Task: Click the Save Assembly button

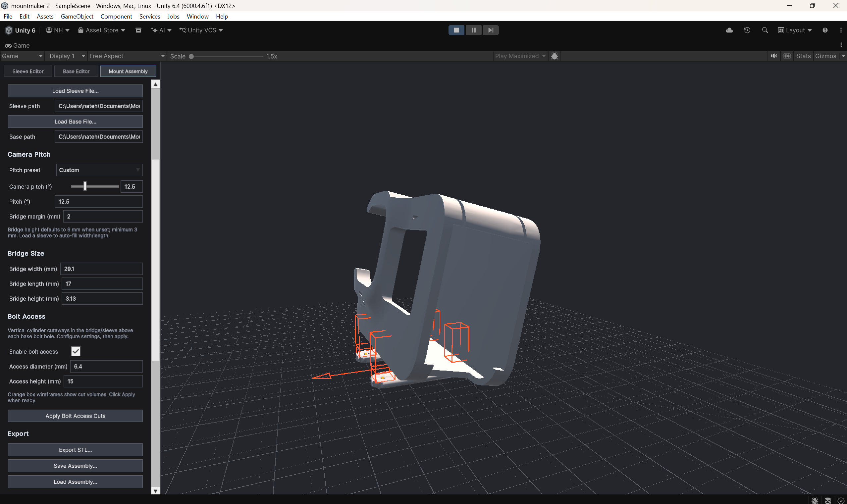Action: coord(76,466)
